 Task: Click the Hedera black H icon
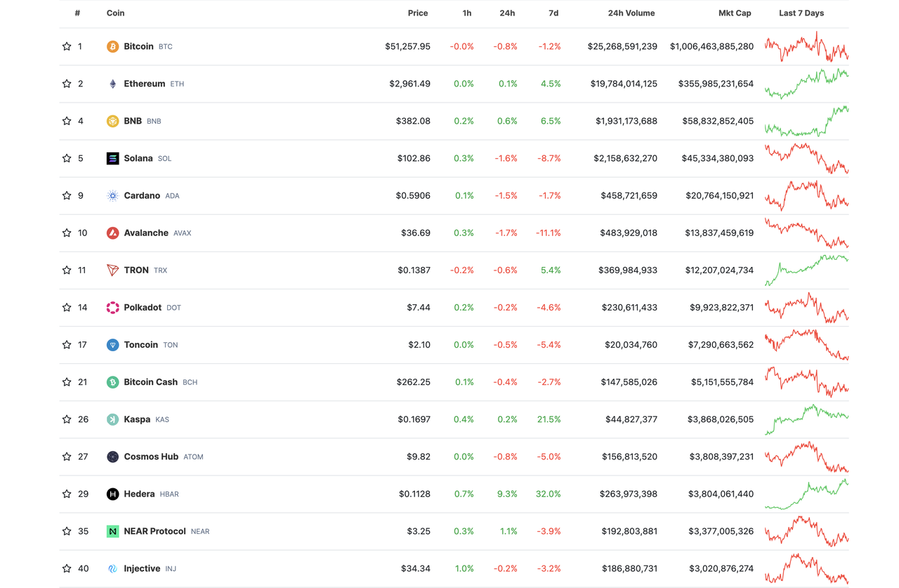pos(112,494)
